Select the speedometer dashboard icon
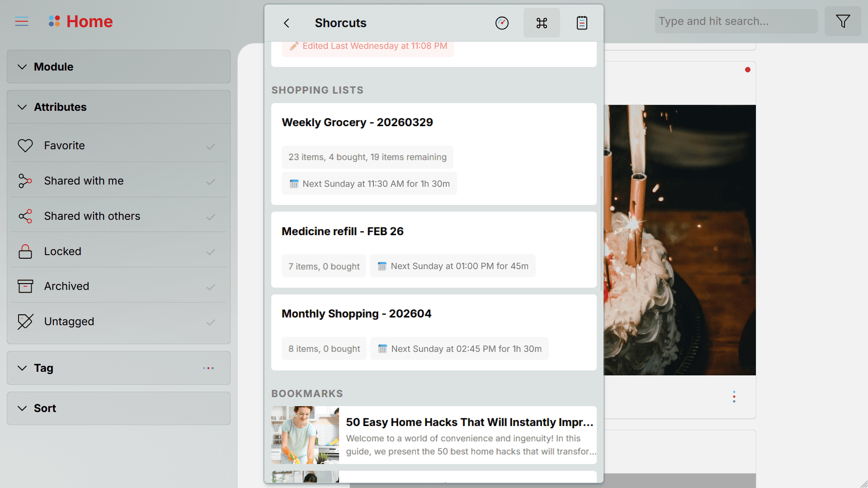The height and width of the screenshot is (488, 868). tap(502, 23)
